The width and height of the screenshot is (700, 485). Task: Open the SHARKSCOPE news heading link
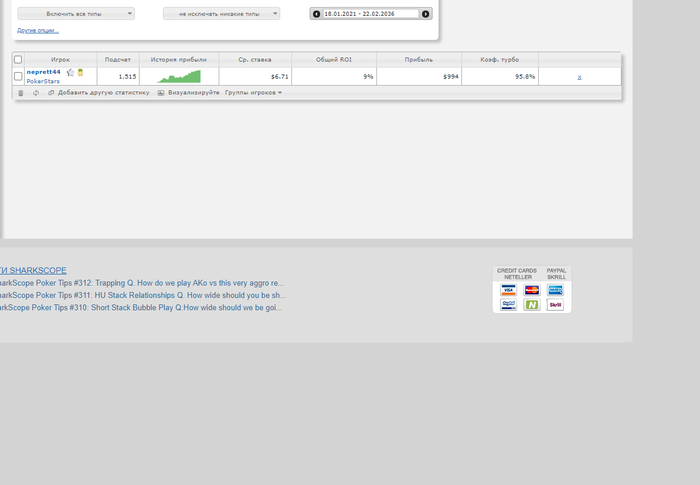tap(33, 271)
